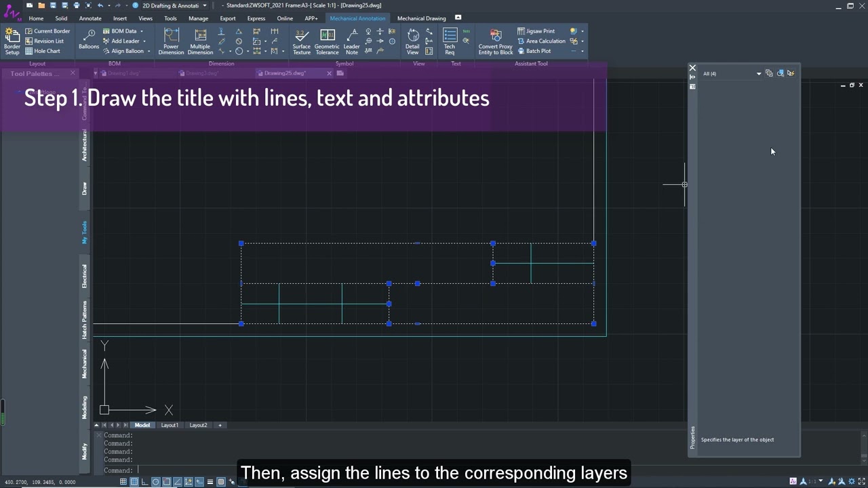This screenshot has height=488, width=868.
Task: Open the Express ribbon tab
Action: pyautogui.click(x=256, y=18)
